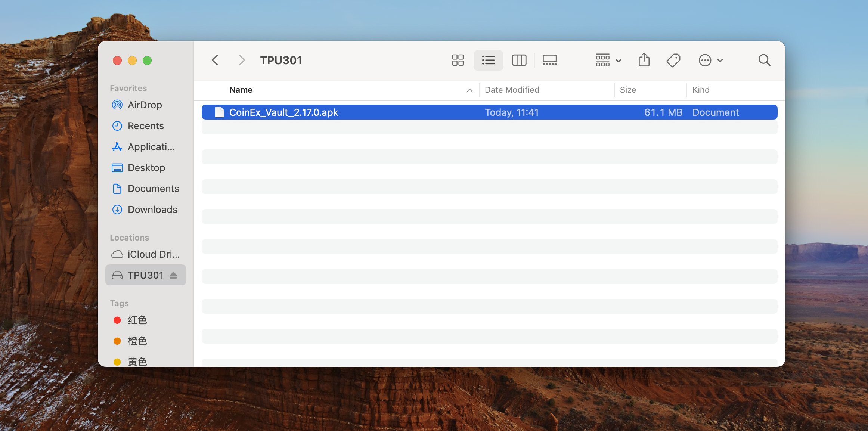Switch to icon grid view
The image size is (868, 431).
coord(458,60)
